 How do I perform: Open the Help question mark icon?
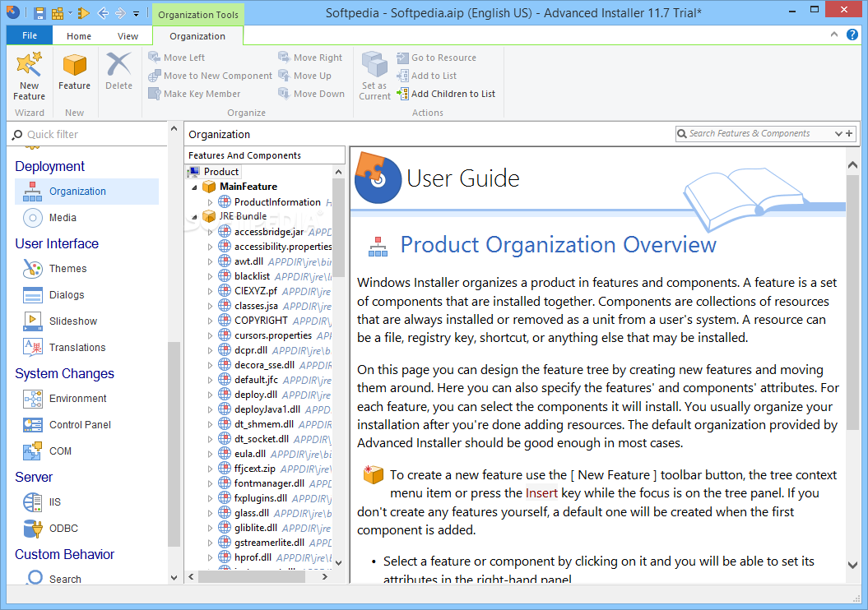coord(852,35)
